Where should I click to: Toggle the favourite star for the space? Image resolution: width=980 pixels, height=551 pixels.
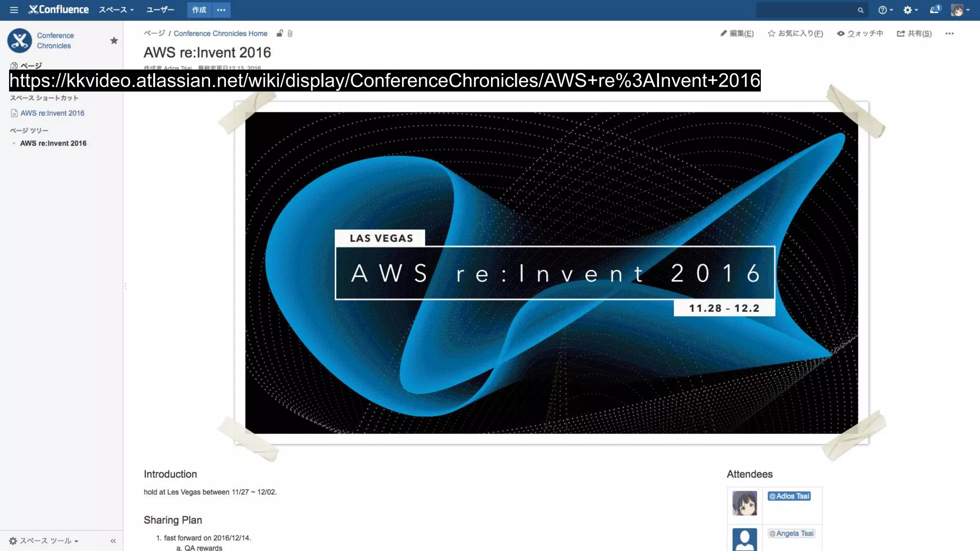coord(114,41)
